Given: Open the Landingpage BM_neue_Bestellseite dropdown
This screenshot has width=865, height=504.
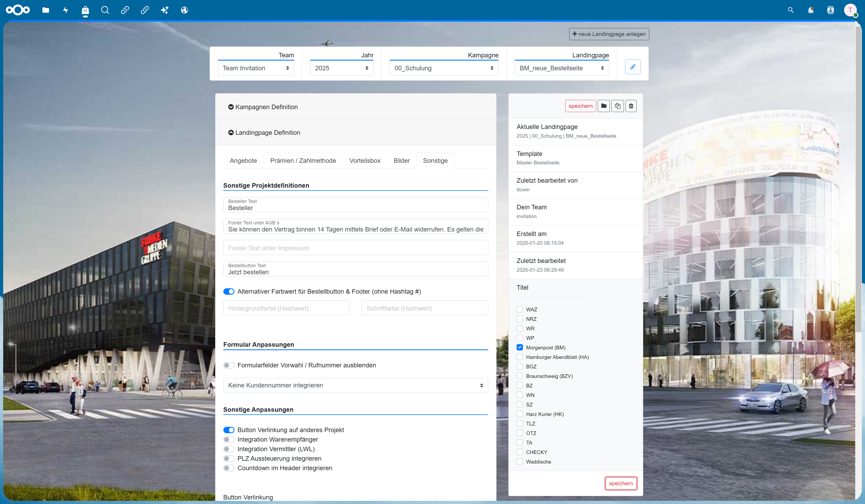Looking at the screenshot, I should pos(562,68).
